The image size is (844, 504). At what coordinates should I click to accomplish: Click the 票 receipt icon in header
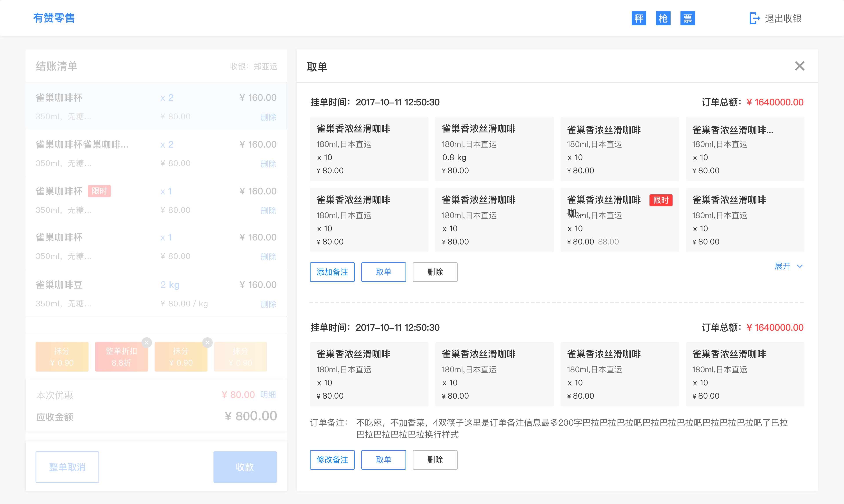click(x=687, y=18)
